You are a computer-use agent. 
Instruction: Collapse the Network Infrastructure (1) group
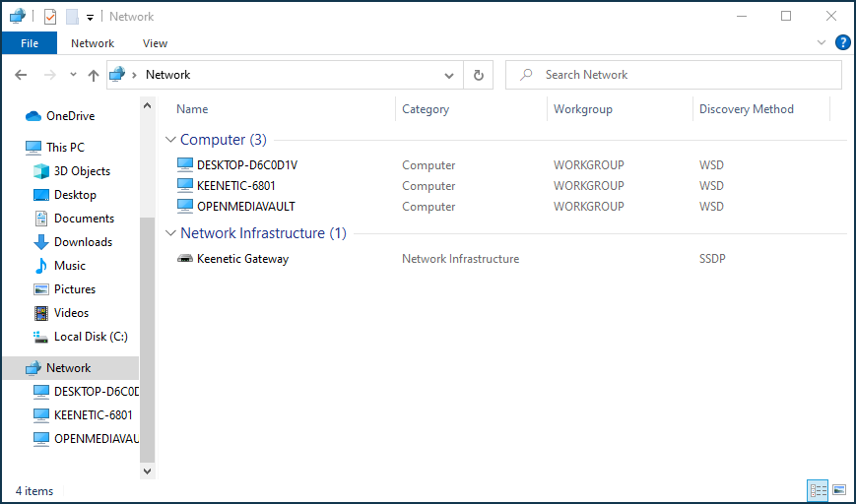tap(170, 233)
